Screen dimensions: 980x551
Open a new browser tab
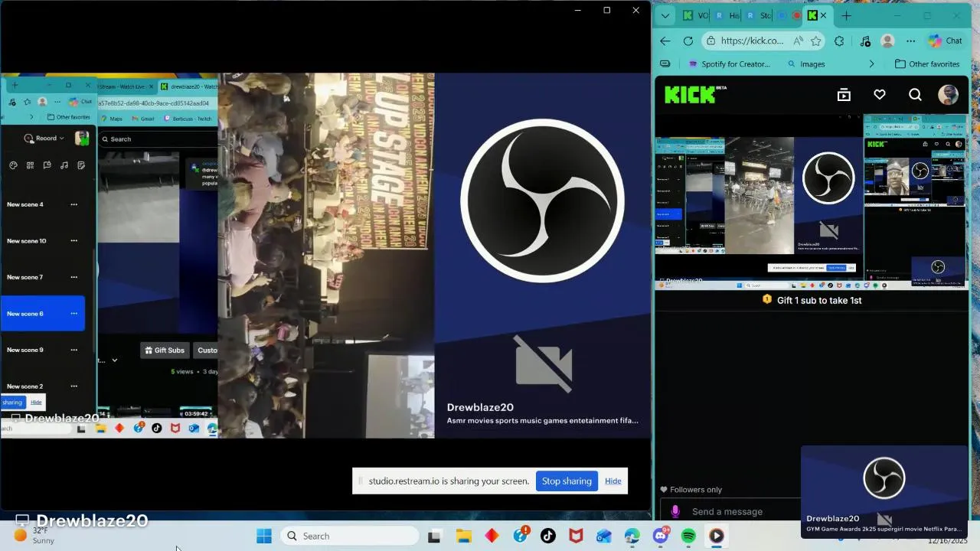(846, 15)
